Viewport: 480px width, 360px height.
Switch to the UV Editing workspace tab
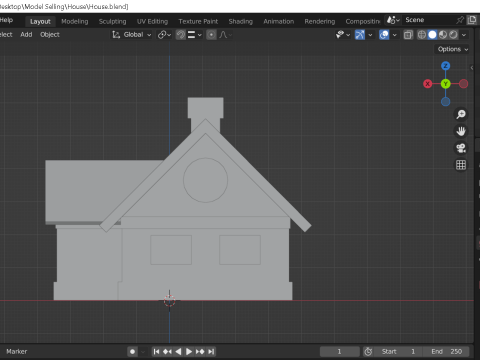tap(152, 21)
